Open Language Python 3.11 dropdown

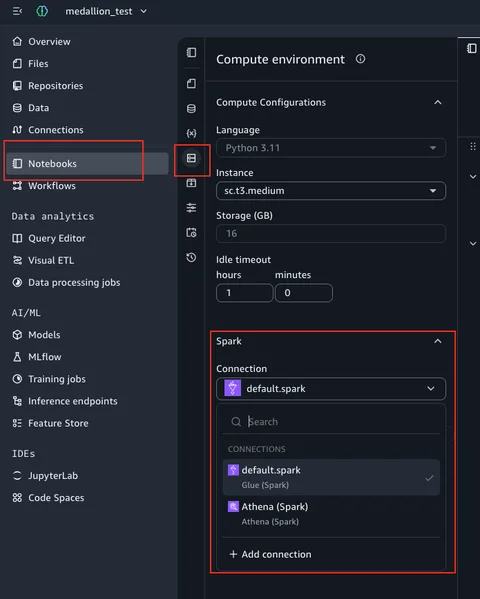tap(331, 148)
